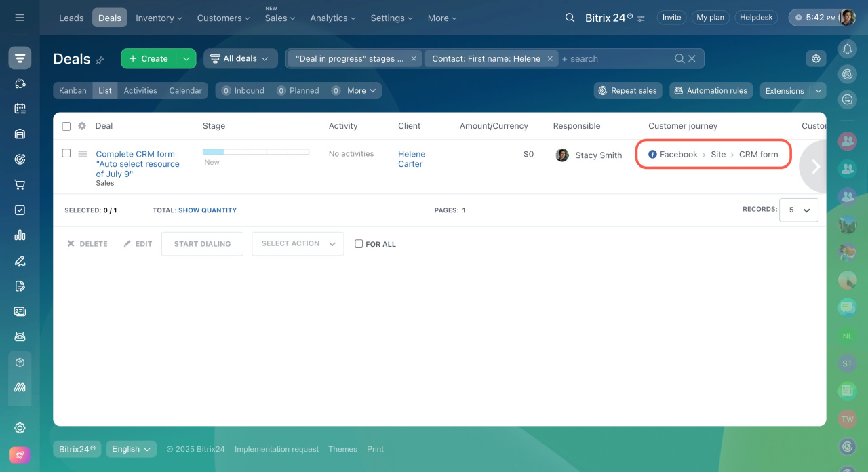The height and width of the screenshot is (472, 868).
Task: Click the Automation rules button
Action: tap(711, 91)
